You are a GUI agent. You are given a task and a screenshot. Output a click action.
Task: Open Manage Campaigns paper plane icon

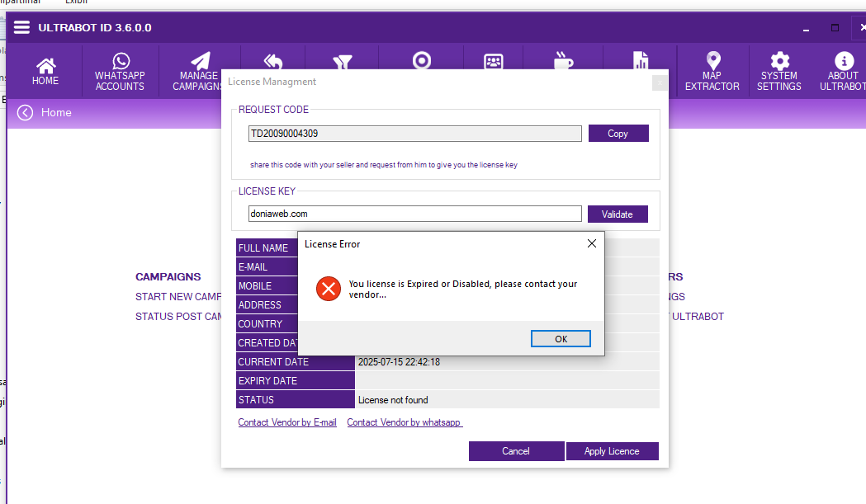click(200, 61)
